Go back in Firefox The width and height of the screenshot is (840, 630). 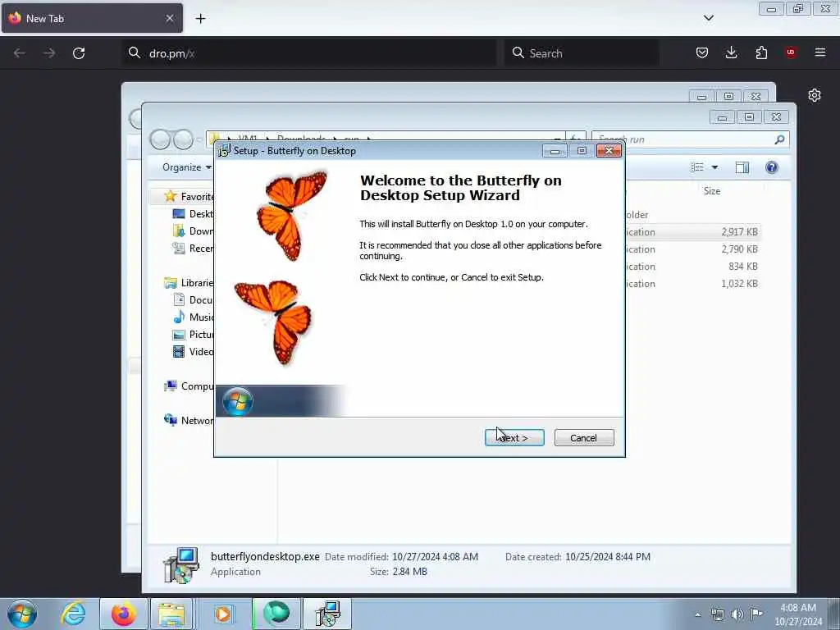(20, 53)
